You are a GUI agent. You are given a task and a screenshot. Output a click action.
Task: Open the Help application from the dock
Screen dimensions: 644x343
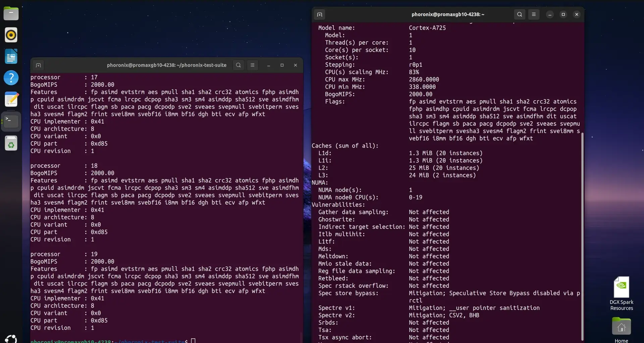[11, 78]
